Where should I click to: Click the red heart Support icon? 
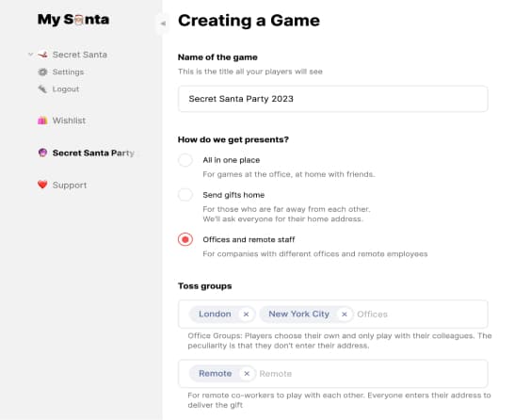[42, 185]
